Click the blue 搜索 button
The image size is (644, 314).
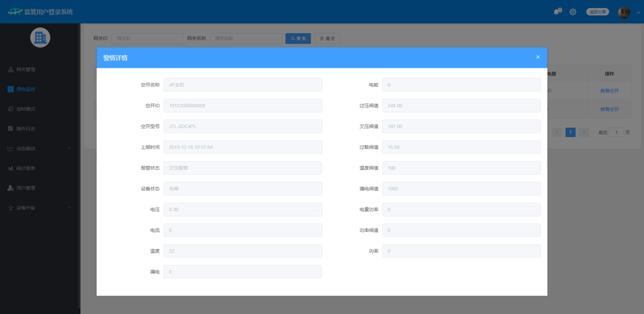298,38
